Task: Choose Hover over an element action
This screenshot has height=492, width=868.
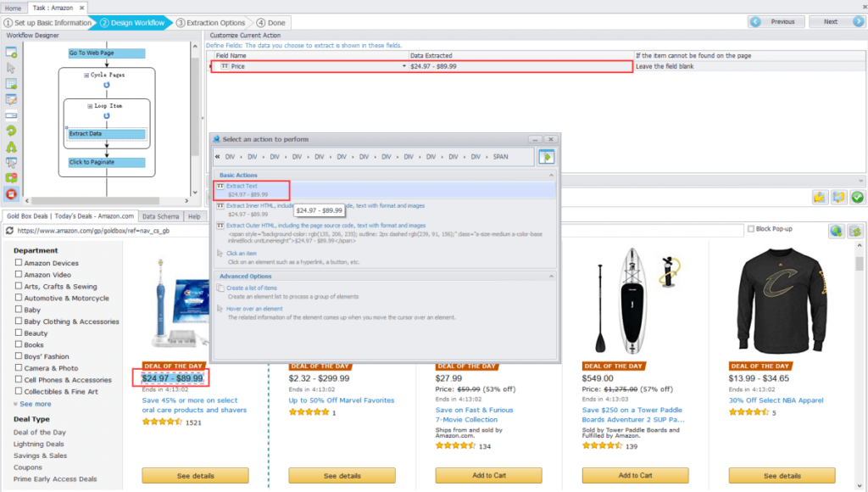Action: pos(254,309)
